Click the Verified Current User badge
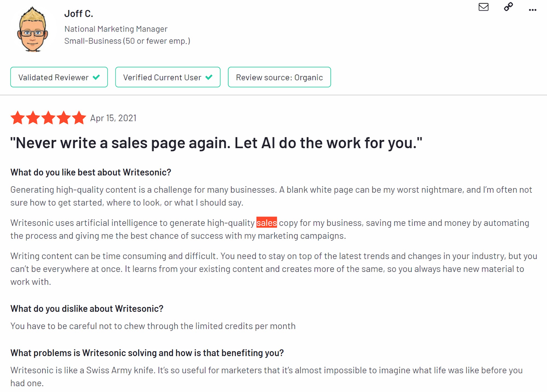 [168, 77]
